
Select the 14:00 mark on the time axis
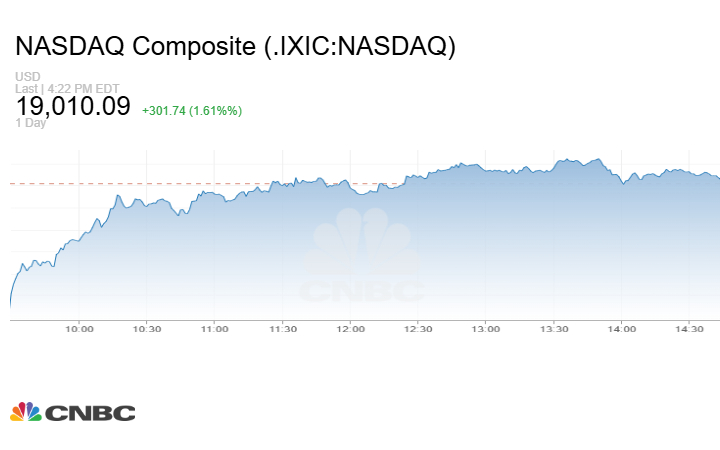622,329
